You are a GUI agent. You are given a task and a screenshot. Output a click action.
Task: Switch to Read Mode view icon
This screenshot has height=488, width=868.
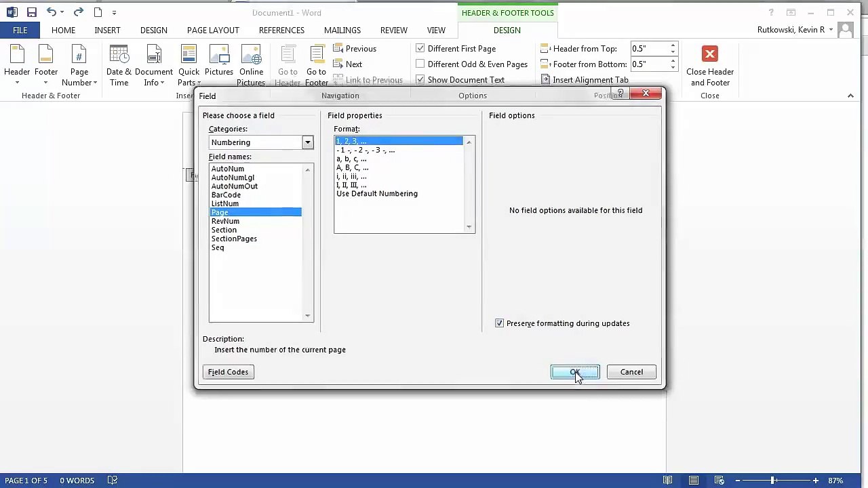pyautogui.click(x=668, y=481)
